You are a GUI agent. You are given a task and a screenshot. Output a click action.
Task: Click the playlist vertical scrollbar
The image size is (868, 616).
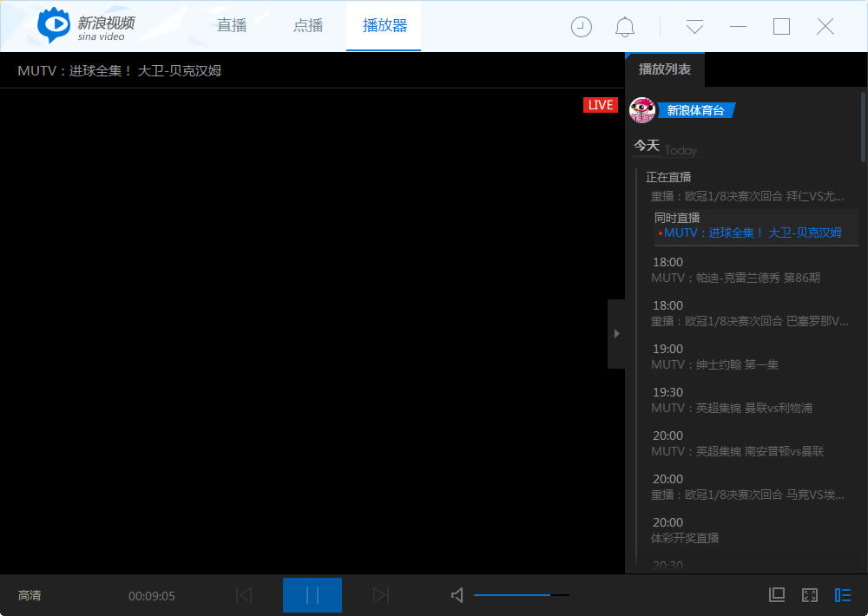tap(863, 127)
